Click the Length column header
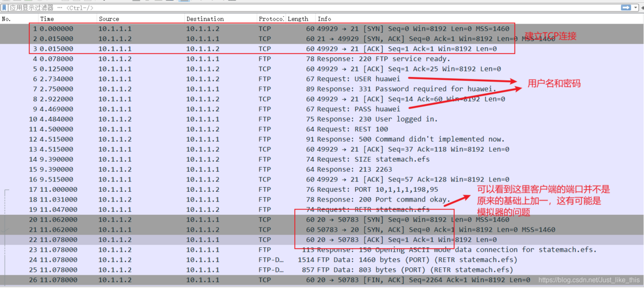Screen dimensions: 644x288 point(298,19)
